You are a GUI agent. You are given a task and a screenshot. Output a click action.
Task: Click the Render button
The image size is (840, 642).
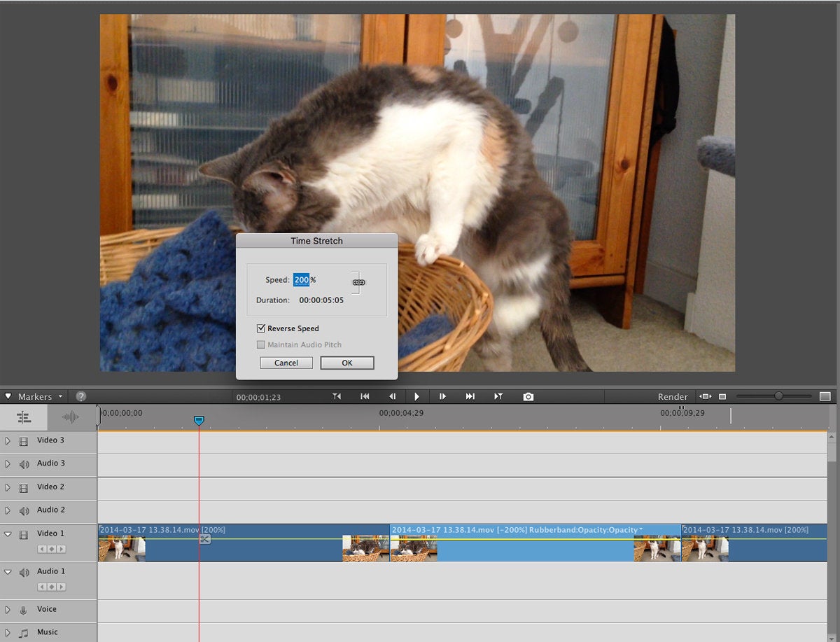pyautogui.click(x=673, y=397)
